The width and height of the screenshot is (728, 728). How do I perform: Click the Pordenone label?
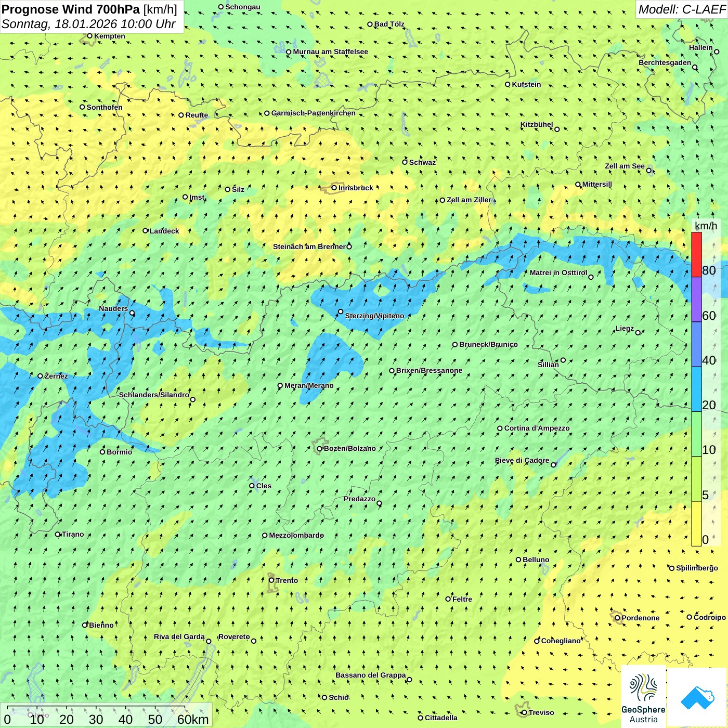641,618
